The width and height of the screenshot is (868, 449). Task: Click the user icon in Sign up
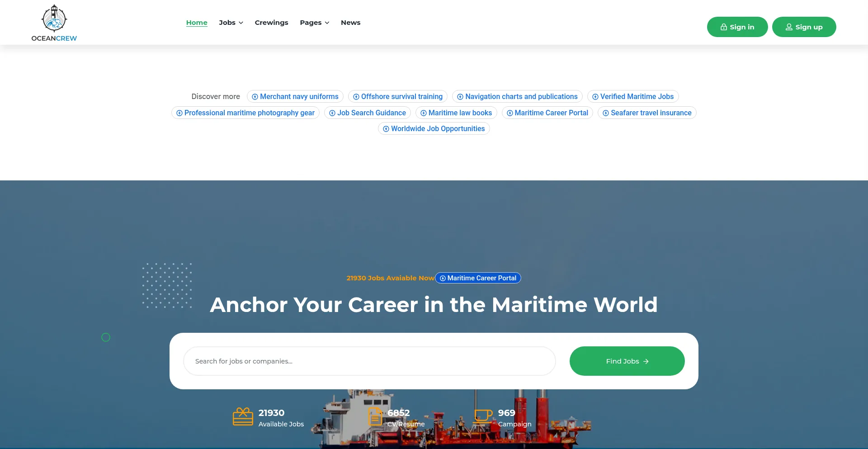pyautogui.click(x=789, y=27)
